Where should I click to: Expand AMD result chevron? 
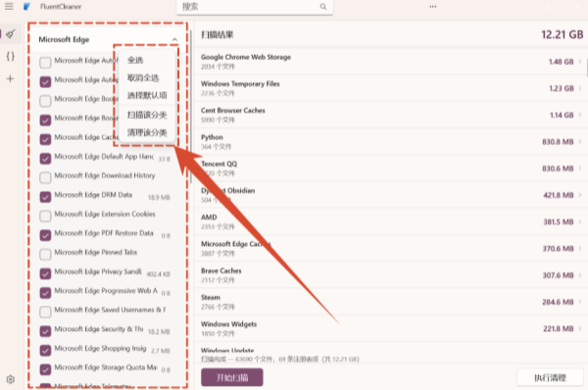click(580, 221)
